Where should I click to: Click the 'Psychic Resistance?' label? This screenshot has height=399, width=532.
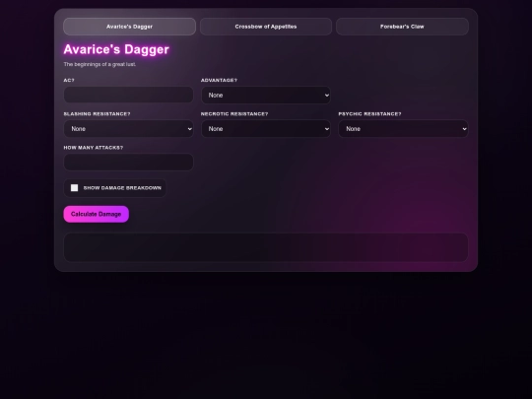tap(369, 113)
